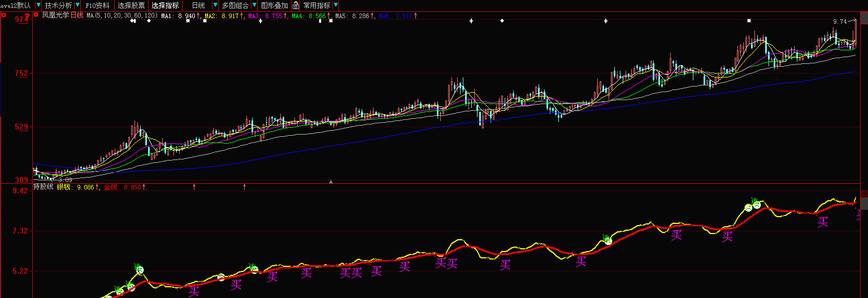This screenshot has width=868, height=298.
Task: Click the 多图组合 button
Action: click(x=235, y=6)
